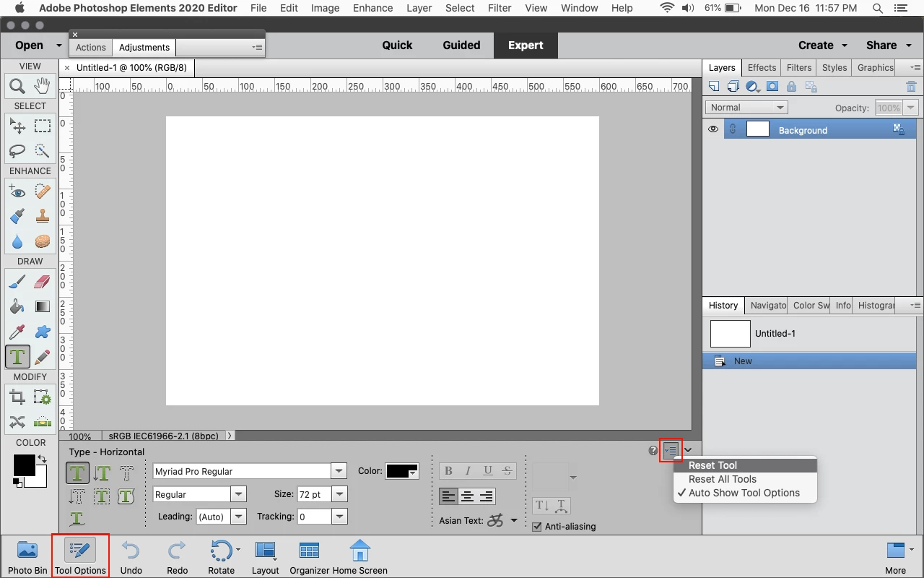The width and height of the screenshot is (924, 578).
Task: Open the font family dropdown
Action: coord(339,471)
